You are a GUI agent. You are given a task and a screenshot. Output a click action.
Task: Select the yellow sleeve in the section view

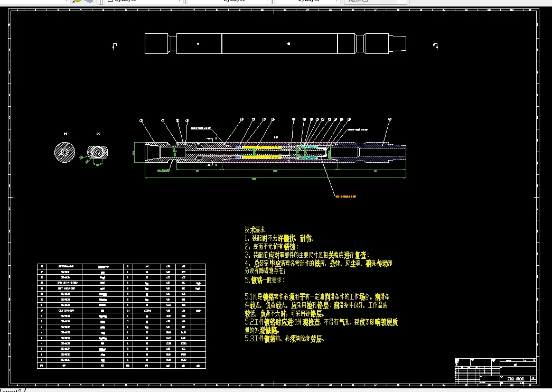[261, 147]
